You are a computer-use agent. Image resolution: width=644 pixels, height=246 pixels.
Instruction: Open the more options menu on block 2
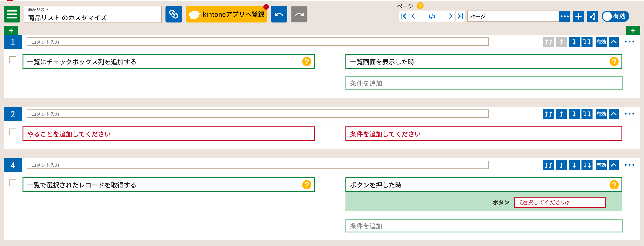click(x=629, y=114)
